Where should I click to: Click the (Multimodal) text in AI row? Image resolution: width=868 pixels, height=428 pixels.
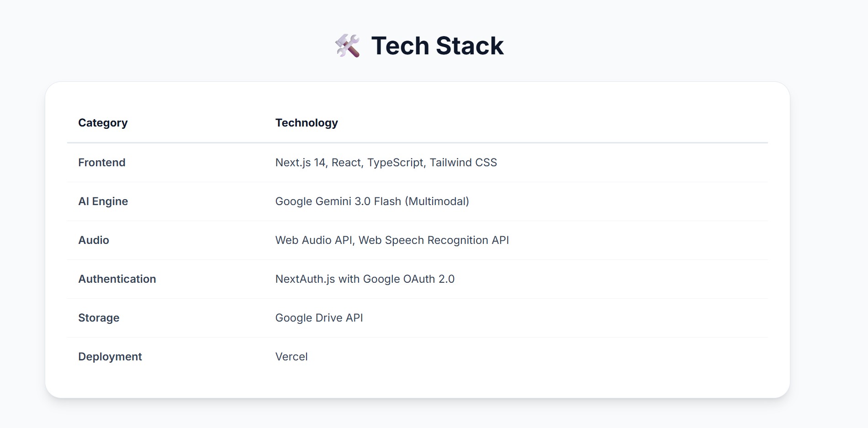[437, 201]
